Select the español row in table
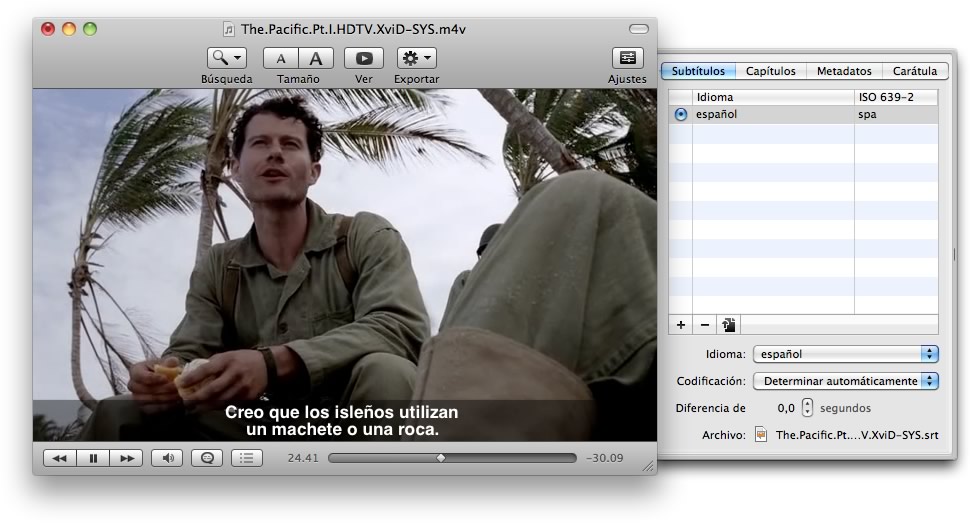This screenshot has width=970, height=523. pos(803,115)
